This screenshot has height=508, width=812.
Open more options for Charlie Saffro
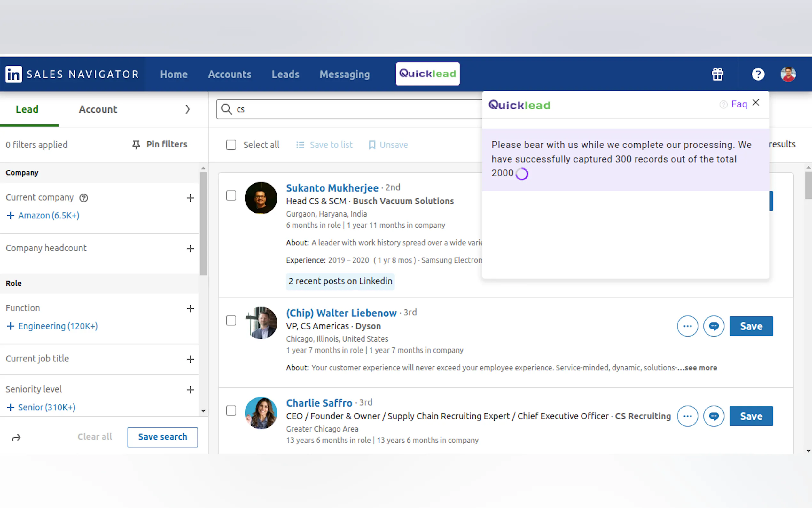[687, 416]
